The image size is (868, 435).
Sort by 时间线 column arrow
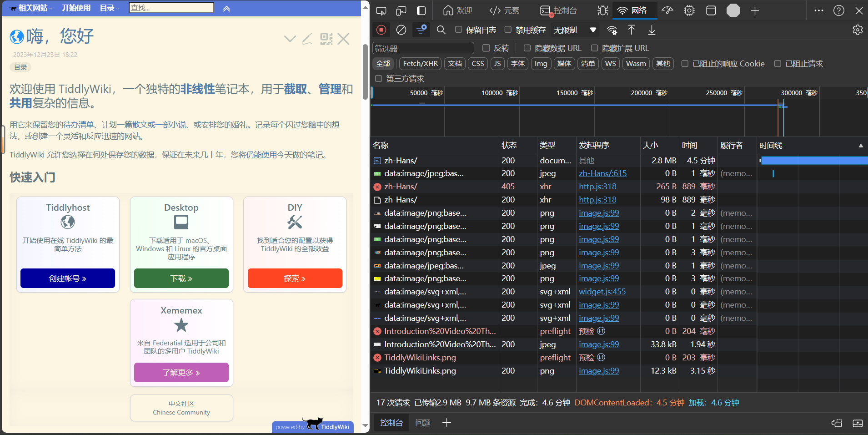[861, 146]
